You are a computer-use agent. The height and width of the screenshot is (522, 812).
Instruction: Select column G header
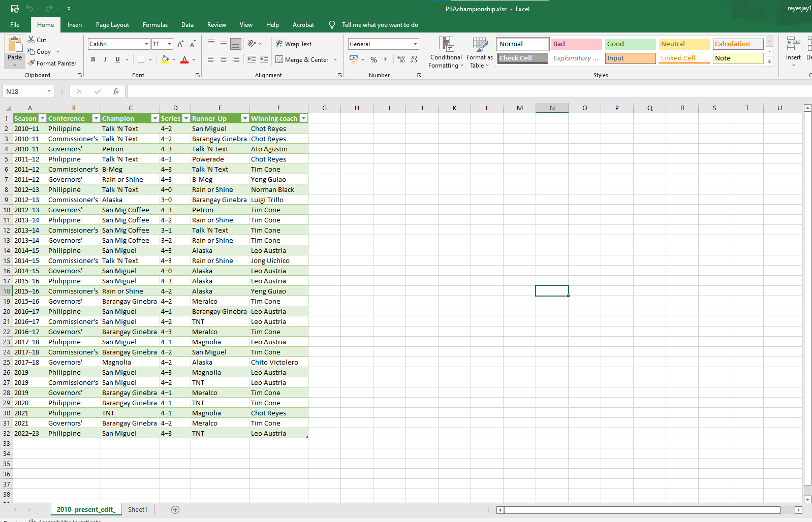coord(325,108)
